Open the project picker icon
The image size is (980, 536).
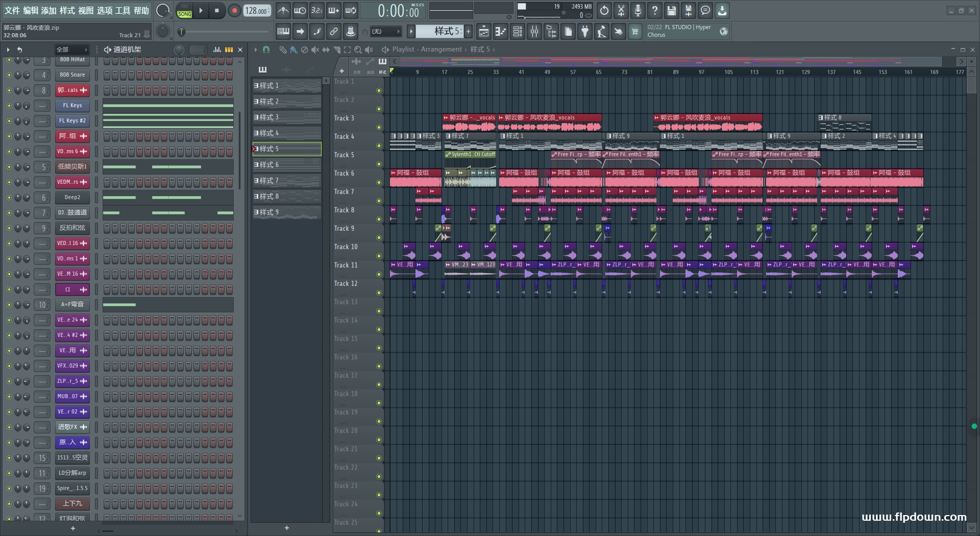point(568,32)
